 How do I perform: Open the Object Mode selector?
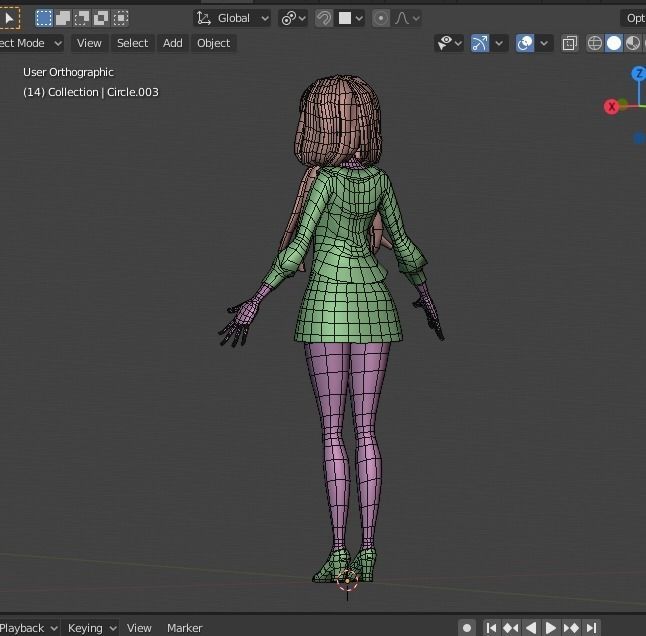[31, 43]
